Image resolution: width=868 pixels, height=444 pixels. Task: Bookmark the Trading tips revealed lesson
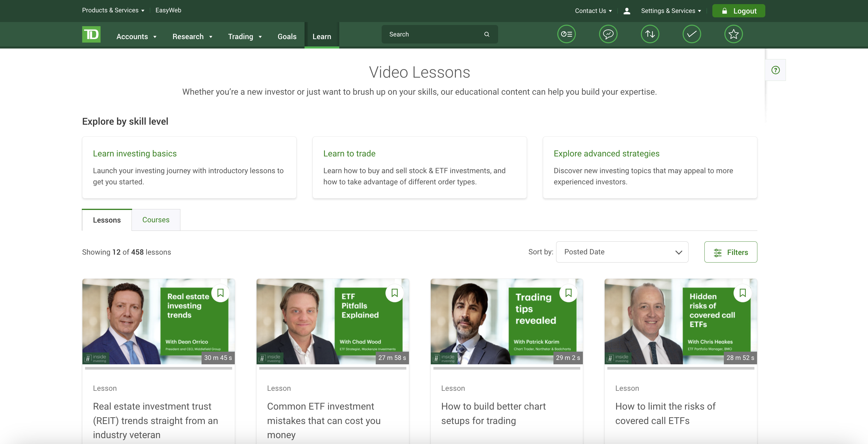click(568, 293)
